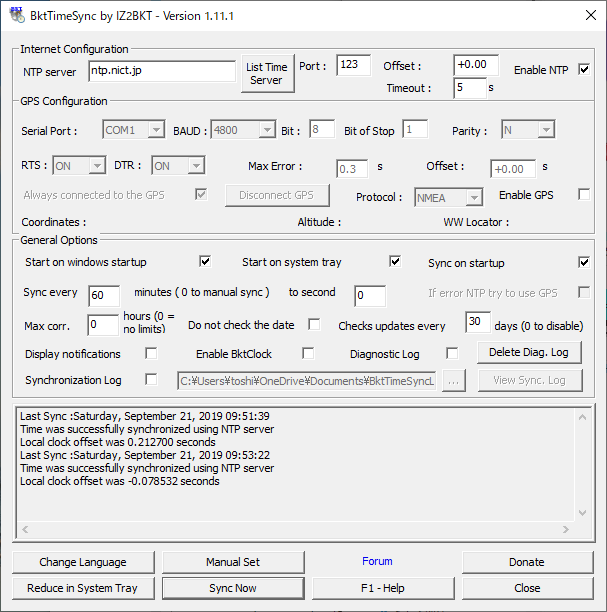Uncheck Start on windows startup
Screen dimensions: 607x612
[x=205, y=261]
